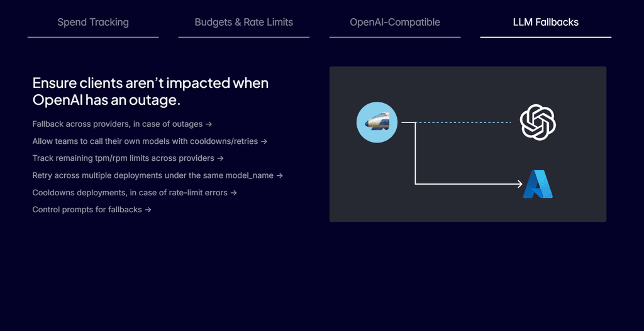This screenshot has width=644, height=331.
Task: Click the arrow after 'Control prompts for fallbacks'
Action: click(148, 210)
